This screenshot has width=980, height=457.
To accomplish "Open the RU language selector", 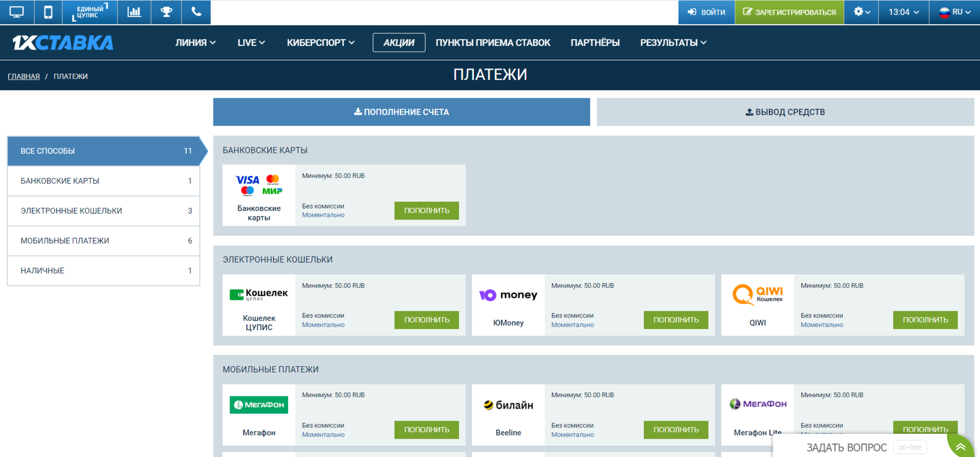I will (954, 12).
